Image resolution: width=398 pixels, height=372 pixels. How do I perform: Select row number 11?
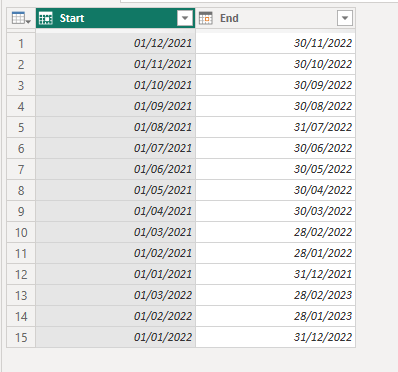[x=21, y=253]
